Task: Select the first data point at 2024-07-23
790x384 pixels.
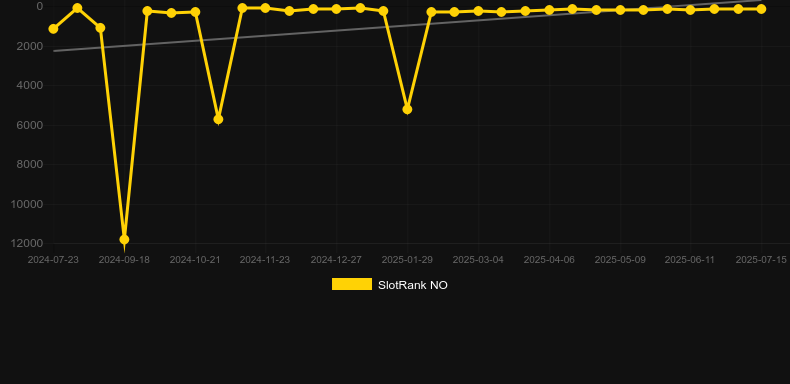Action: click(53, 29)
